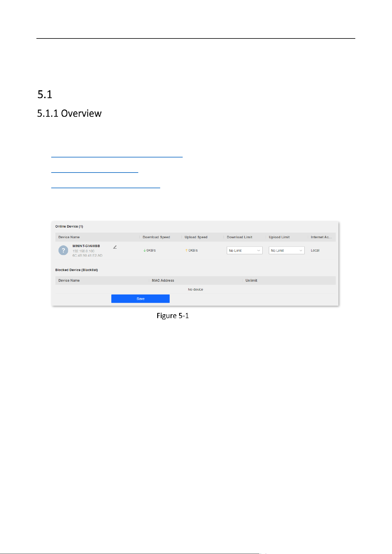Click the blue Save button
Image resolution: width=392 pixels, height=554 pixels.
[x=140, y=299]
